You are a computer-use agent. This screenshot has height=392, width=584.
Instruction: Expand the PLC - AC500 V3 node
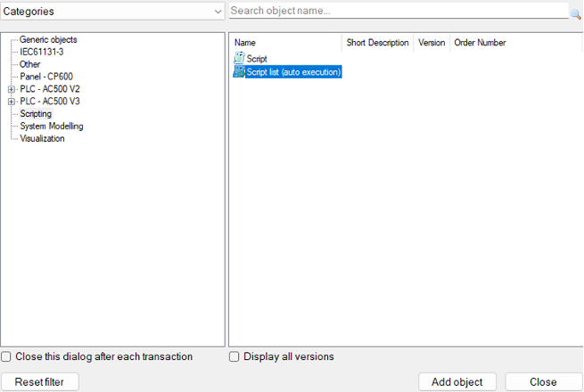12,102
